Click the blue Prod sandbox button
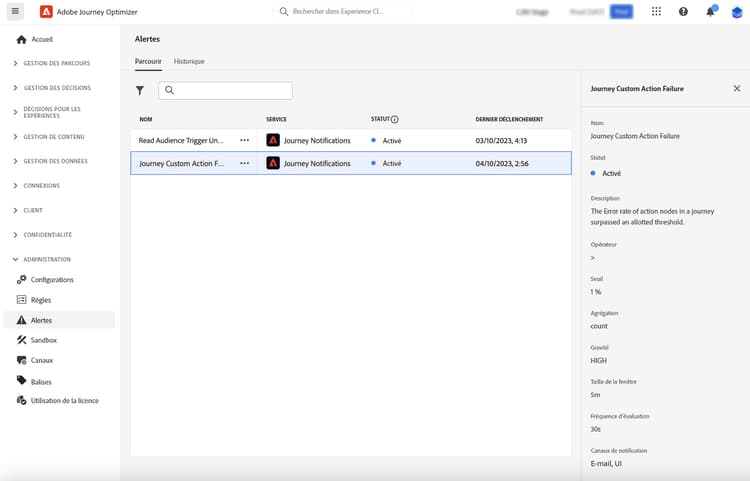Screen dimensions: 750x481 tap(621, 11)
